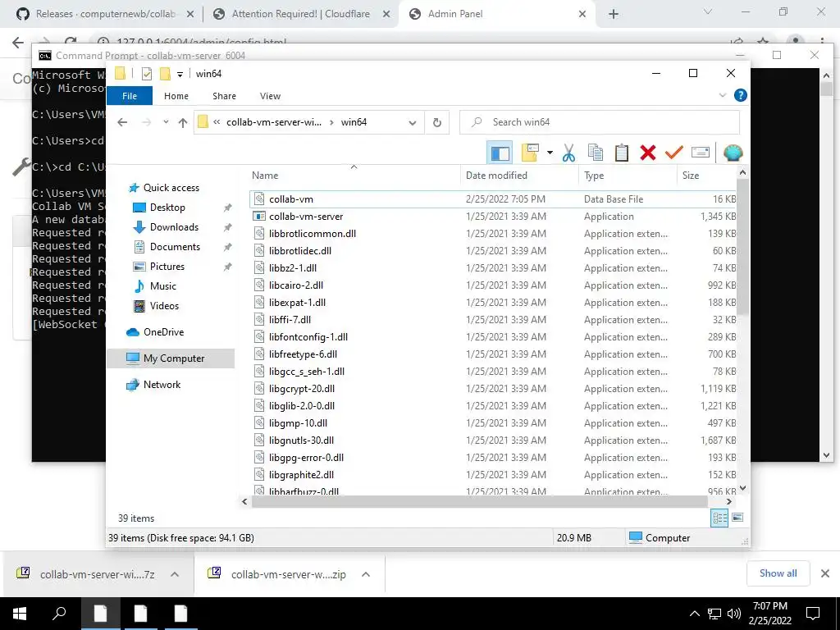Select the collab-vm database file

(493, 199)
